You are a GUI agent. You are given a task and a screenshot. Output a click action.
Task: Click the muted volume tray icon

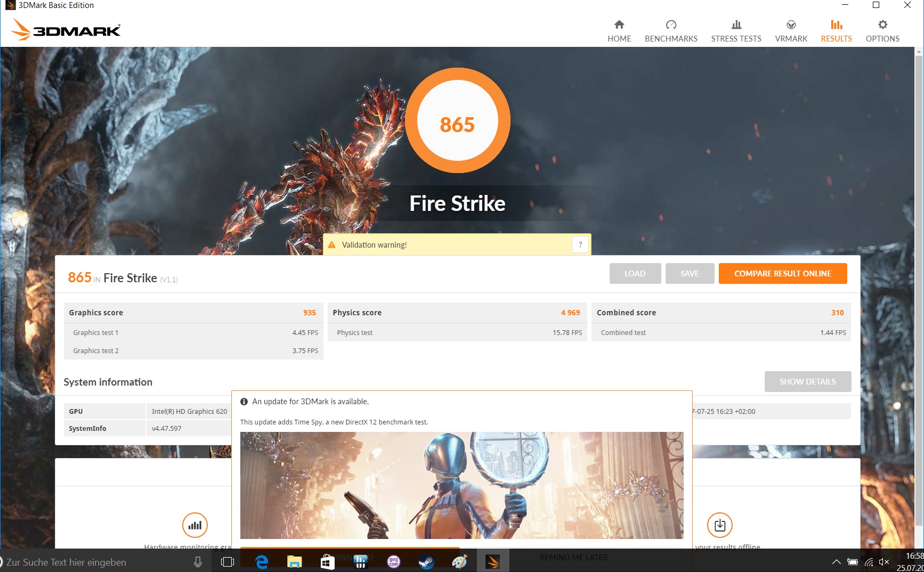tap(884, 562)
